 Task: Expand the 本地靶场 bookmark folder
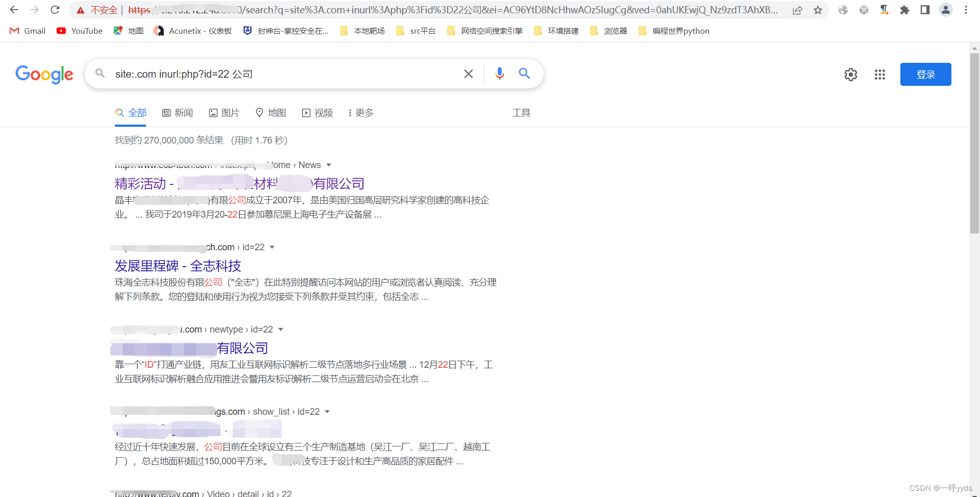coord(362,31)
